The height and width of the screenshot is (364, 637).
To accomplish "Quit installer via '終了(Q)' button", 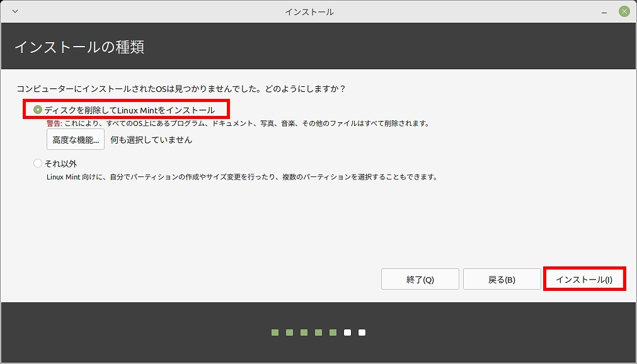I will (x=420, y=280).
